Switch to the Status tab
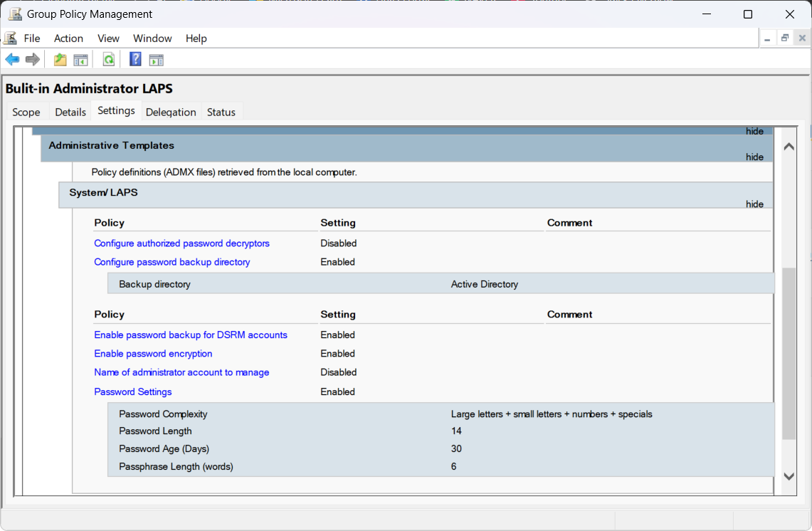 coord(221,112)
